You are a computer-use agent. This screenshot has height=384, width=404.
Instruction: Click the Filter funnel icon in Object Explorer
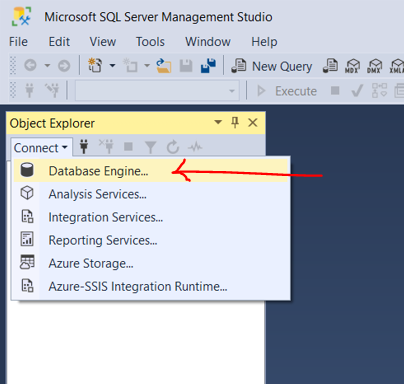coord(150,147)
